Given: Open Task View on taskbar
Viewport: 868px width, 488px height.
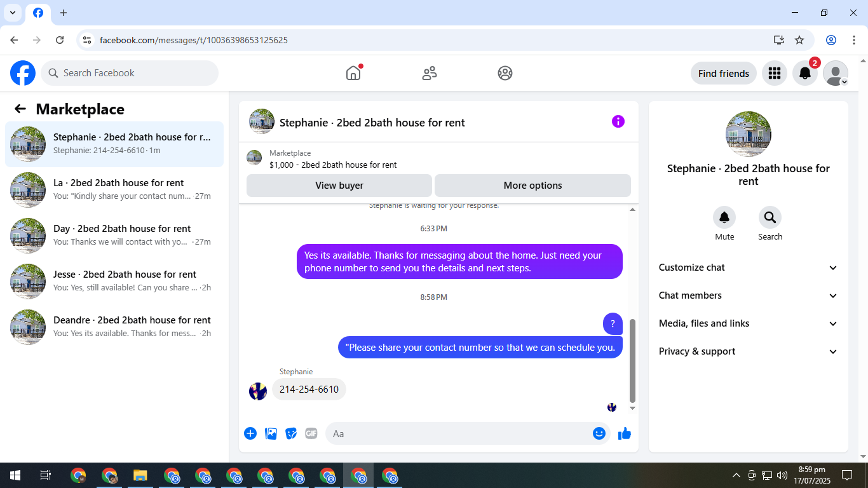Looking at the screenshot, I should 46,475.
